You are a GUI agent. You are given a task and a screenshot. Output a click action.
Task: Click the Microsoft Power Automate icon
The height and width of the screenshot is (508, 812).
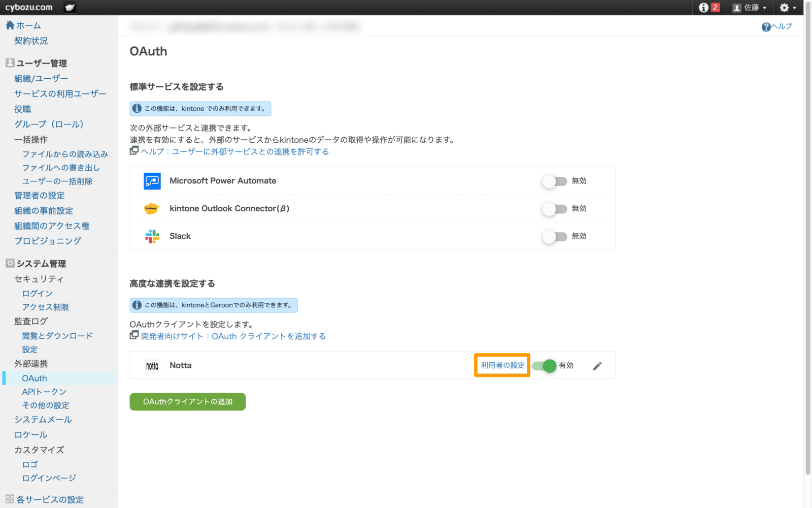click(x=152, y=181)
